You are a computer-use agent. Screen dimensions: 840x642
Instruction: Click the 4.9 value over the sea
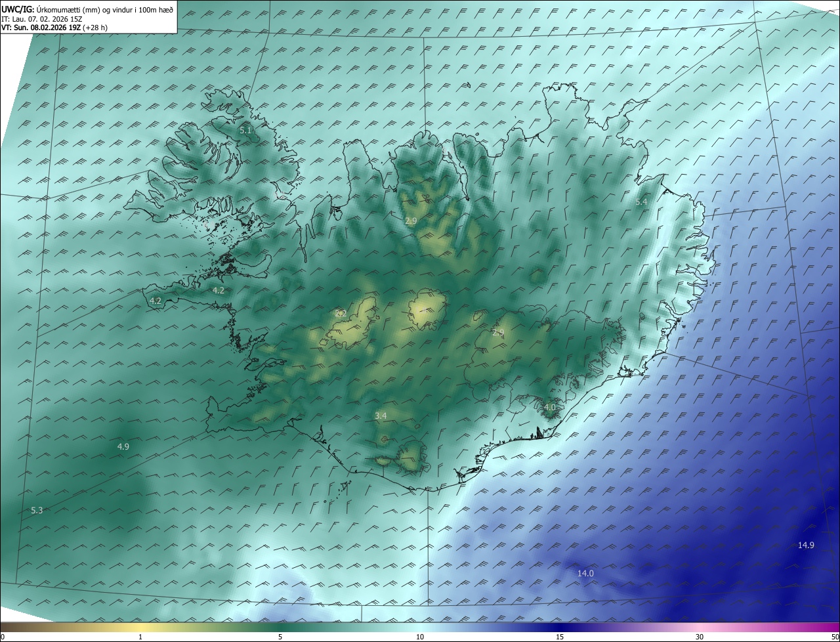pyautogui.click(x=123, y=446)
